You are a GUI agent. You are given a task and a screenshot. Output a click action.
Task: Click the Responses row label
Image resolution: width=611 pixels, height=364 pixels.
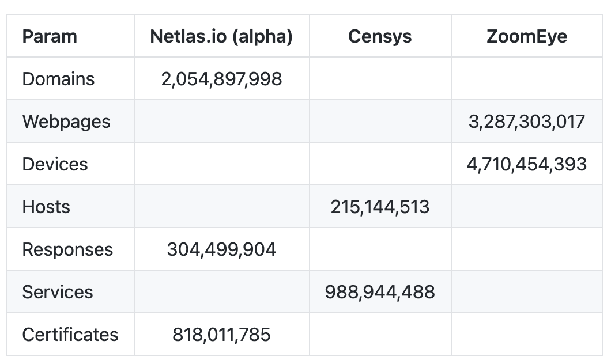point(67,249)
